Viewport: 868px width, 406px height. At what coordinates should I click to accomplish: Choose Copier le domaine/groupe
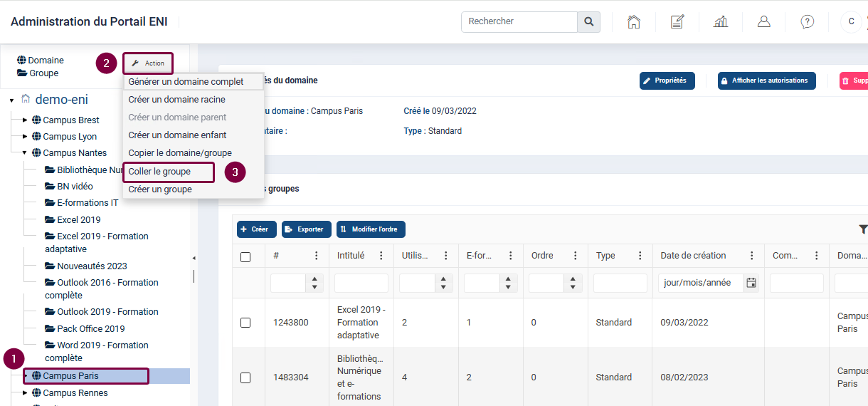193,153
